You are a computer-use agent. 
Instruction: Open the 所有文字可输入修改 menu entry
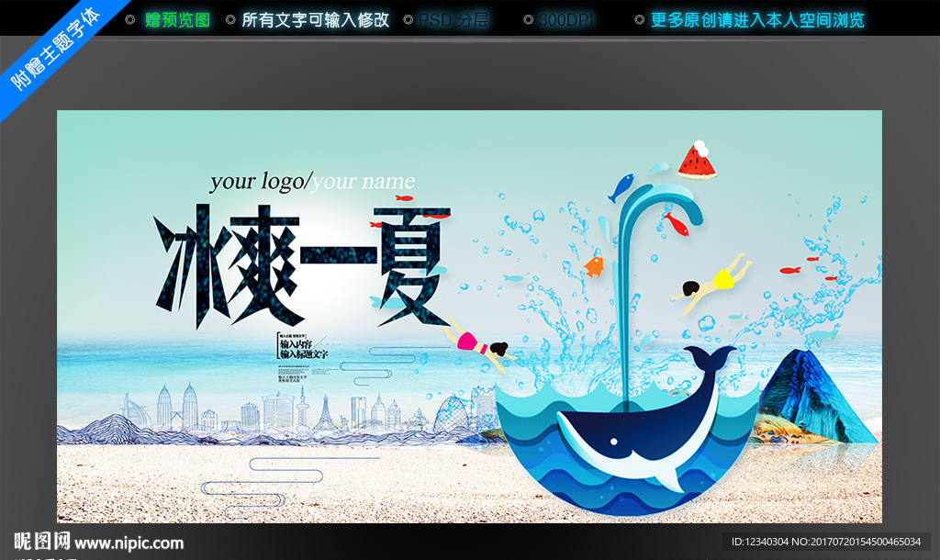(x=315, y=18)
